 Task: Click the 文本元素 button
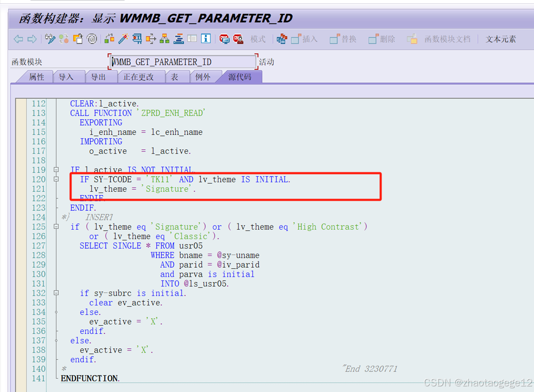500,39
